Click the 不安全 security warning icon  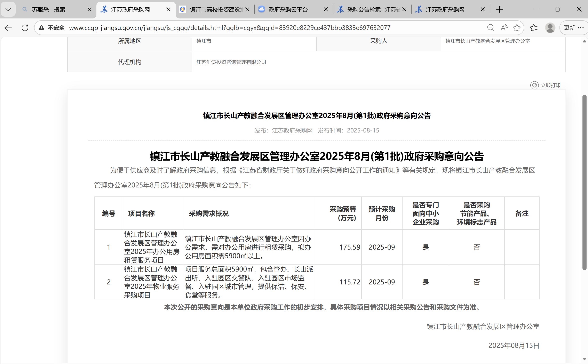pyautogui.click(x=42, y=28)
